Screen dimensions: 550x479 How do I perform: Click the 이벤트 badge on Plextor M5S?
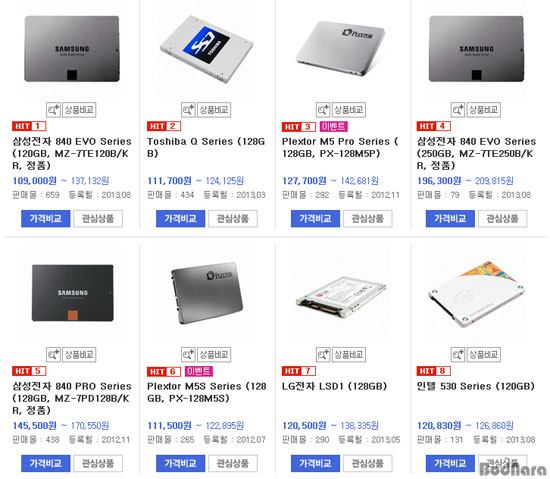coord(199,371)
